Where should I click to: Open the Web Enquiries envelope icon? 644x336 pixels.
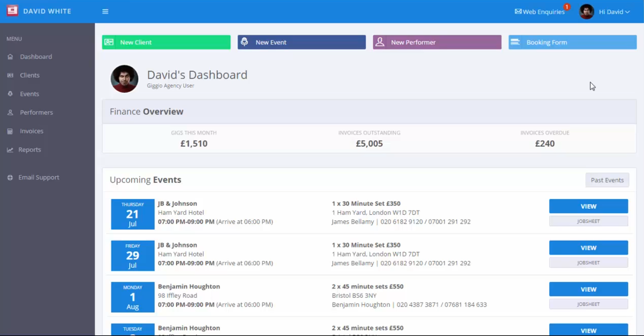pyautogui.click(x=518, y=12)
